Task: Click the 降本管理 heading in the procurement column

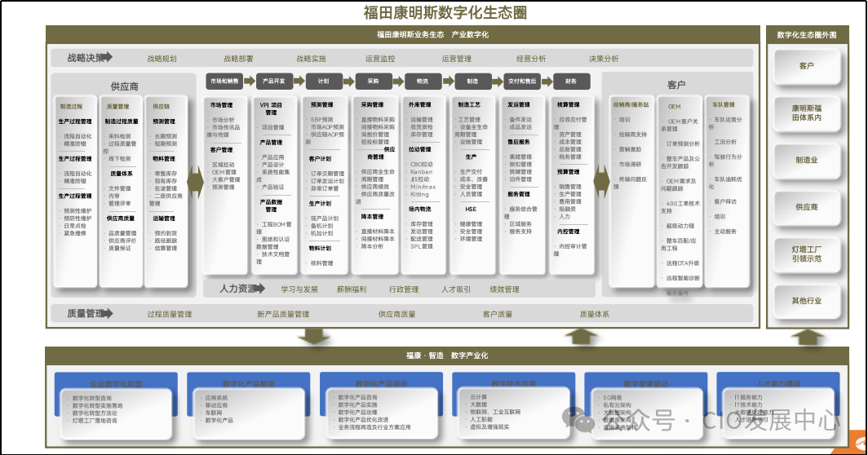Action: click(372, 217)
